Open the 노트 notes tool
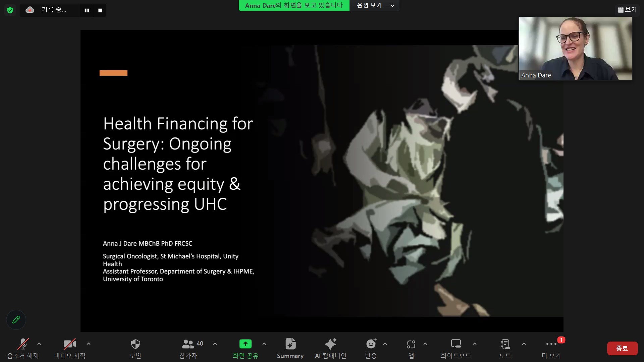Image resolution: width=644 pixels, height=362 pixels. click(505, 349)
